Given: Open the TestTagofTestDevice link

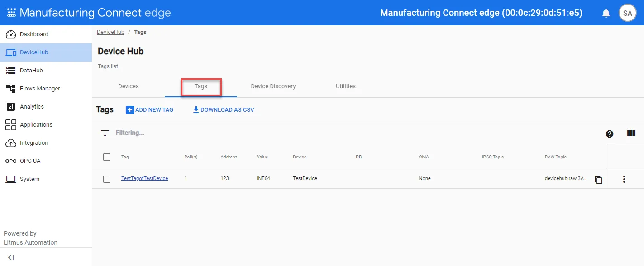Looking at the screenshot, I should [144, 179].
